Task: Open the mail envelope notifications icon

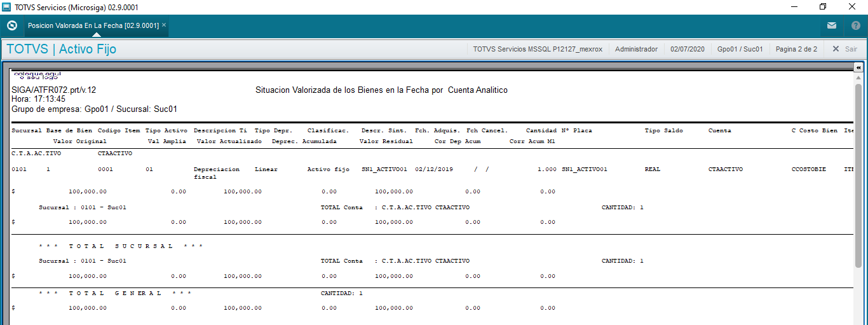Action: (832, 25)
